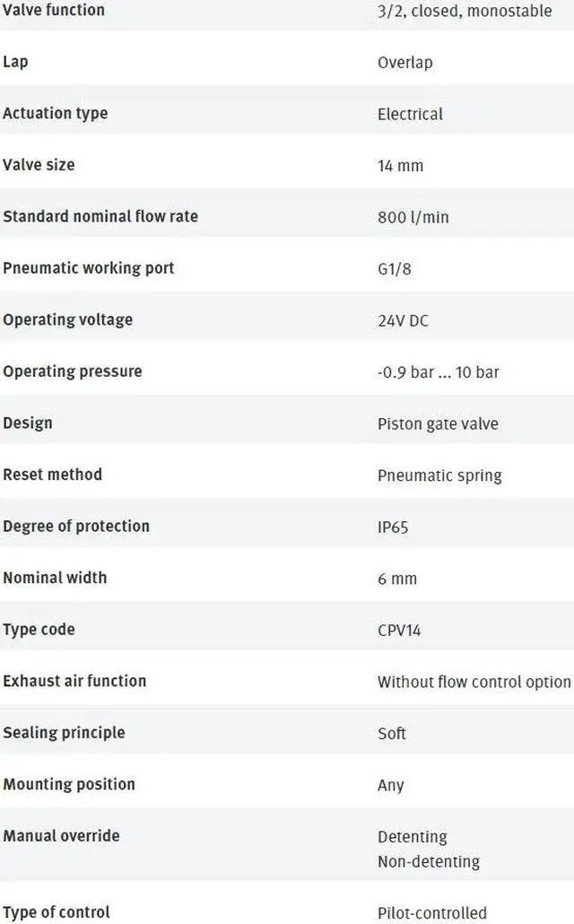This screenshot has height=924, width=574.
Task: Click the "Valve function" row label
Action: (54, 10)
